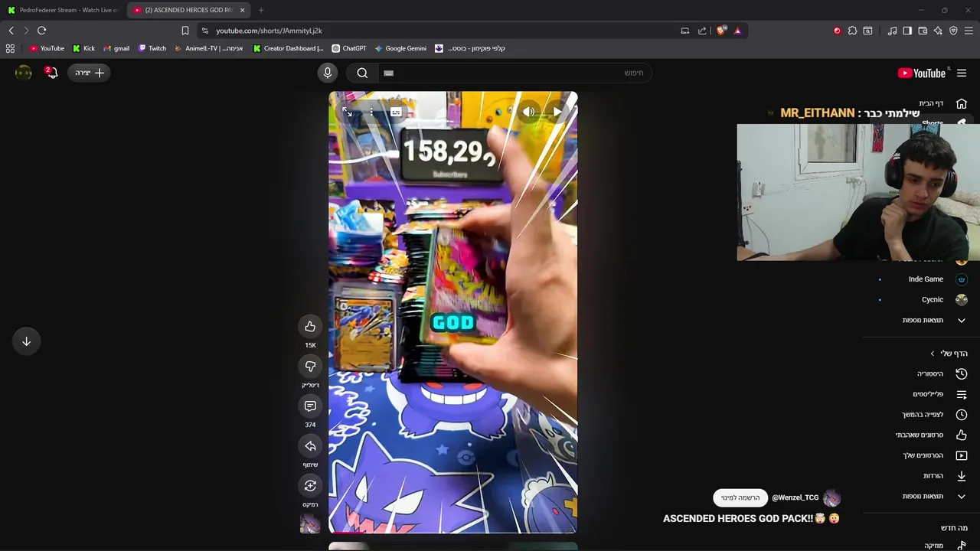Start voice search with the microphone
The width and height of the screenshot is (980, 551).
(328, 73)
